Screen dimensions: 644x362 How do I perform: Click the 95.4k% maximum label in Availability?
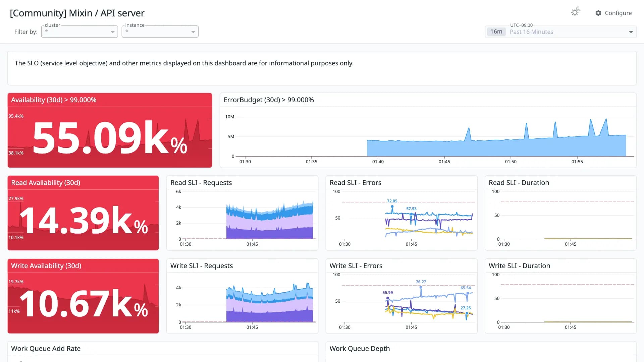coord(16,116)
